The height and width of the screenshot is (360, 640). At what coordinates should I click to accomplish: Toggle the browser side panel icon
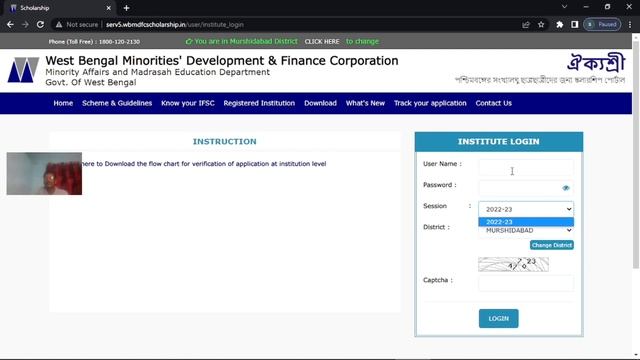point(575,24)
